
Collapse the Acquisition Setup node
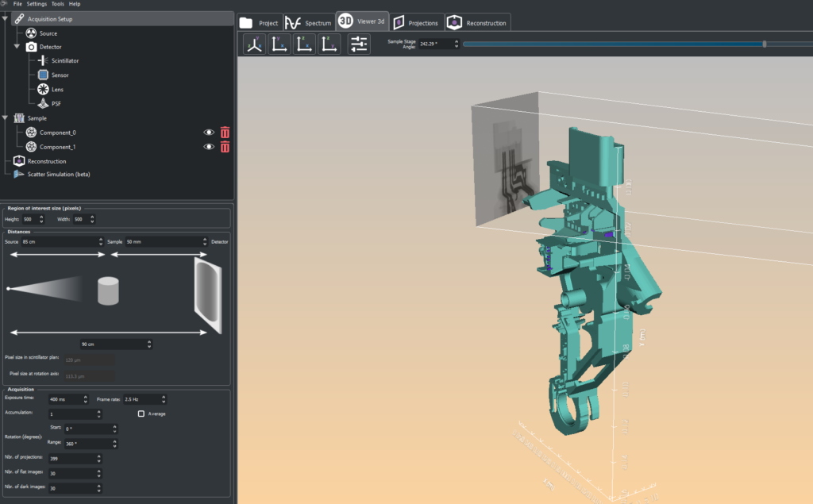6,18
